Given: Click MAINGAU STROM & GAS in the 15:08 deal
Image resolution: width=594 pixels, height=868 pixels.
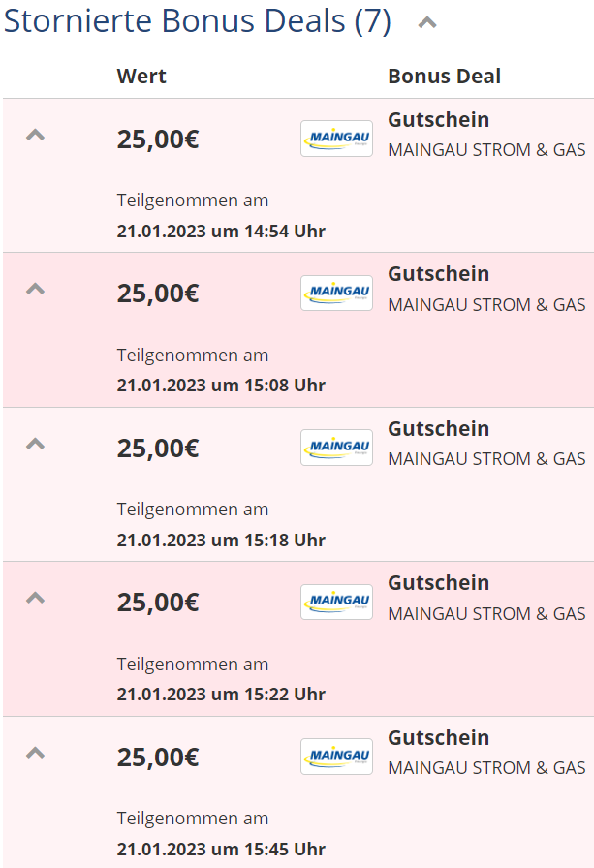Looking at the screenshot, I should point(486,305).
